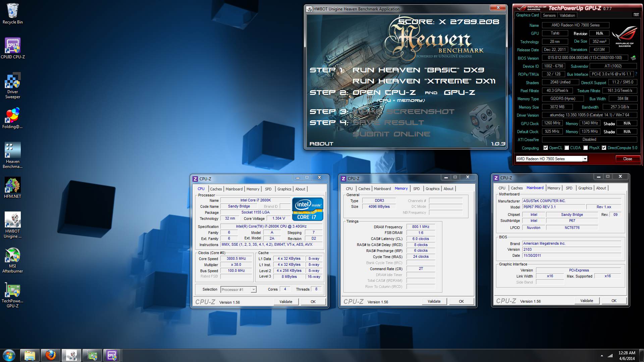The width and height of the screenshot is (644, 362).
Task: Click the Bus Interface question mark icon
Action: pyautogui.click(x=636, y=74)
